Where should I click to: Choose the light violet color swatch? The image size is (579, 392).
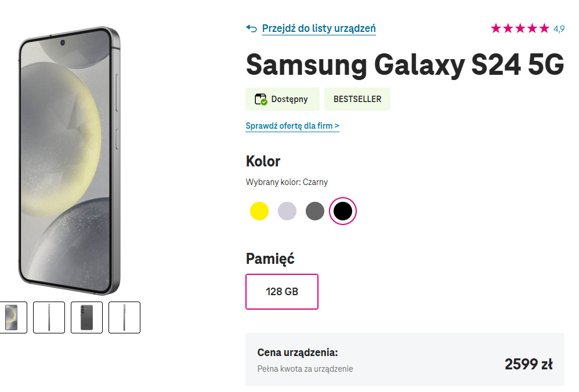point(287,211)
